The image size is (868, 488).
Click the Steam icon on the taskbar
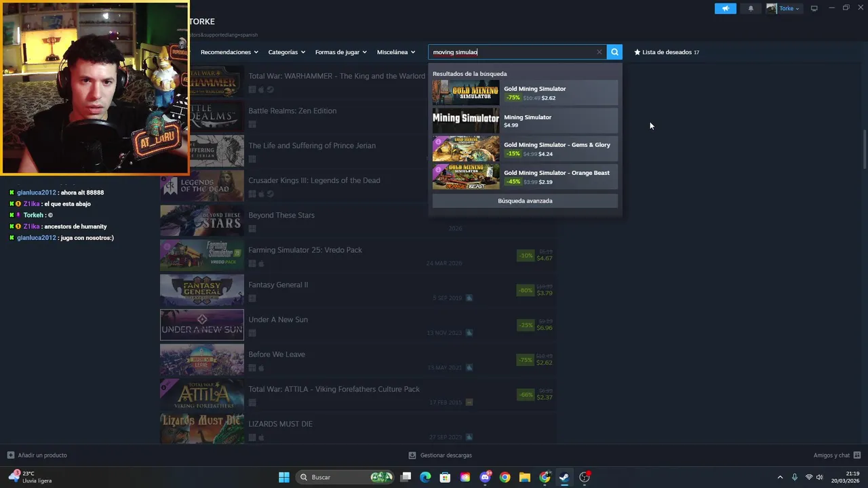tap(564, 477)
